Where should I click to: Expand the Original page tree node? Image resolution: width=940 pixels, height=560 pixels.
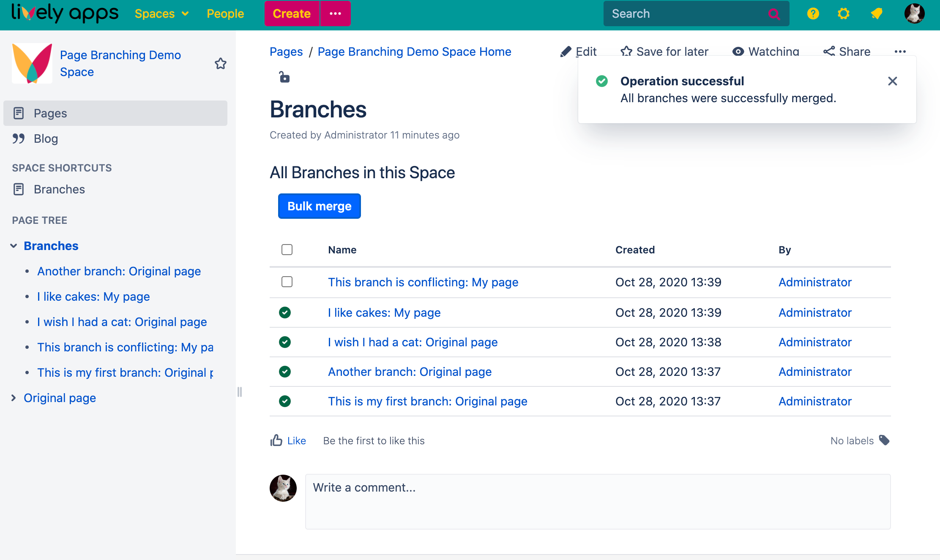(x=14, y=398)
